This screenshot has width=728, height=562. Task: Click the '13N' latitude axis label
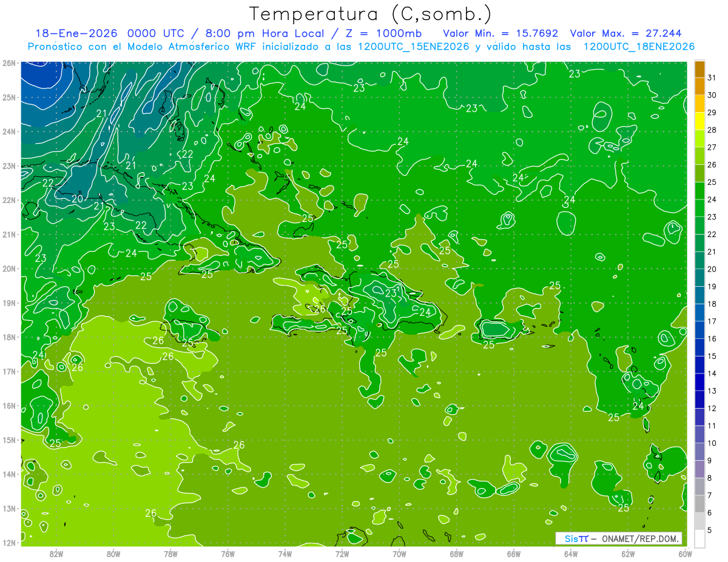click(8, 508)
